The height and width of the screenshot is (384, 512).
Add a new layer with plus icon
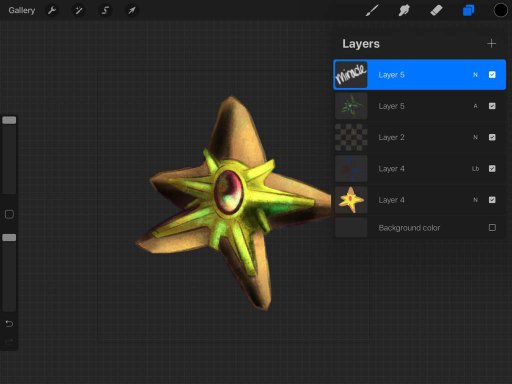[x=491, y=44]
